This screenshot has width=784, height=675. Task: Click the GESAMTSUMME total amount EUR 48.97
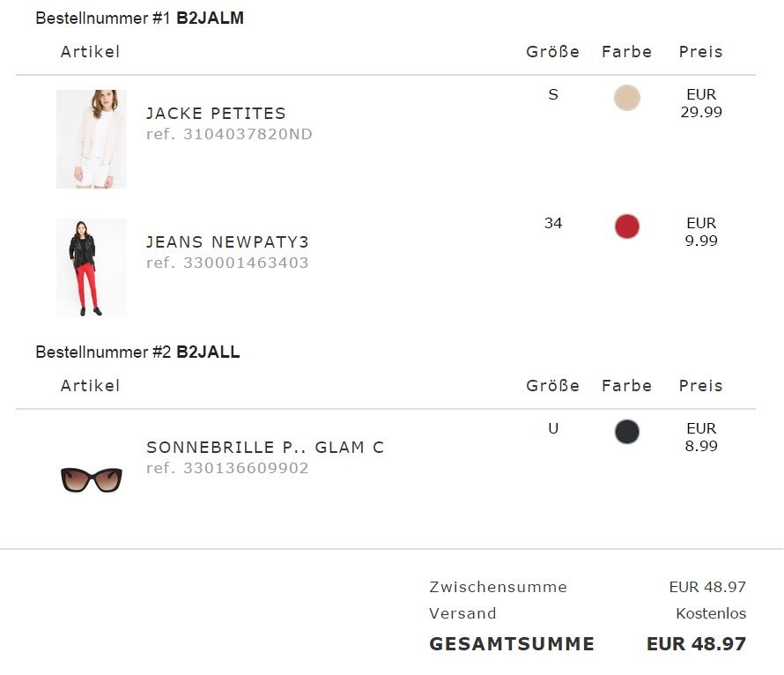(x=696, y=644)
